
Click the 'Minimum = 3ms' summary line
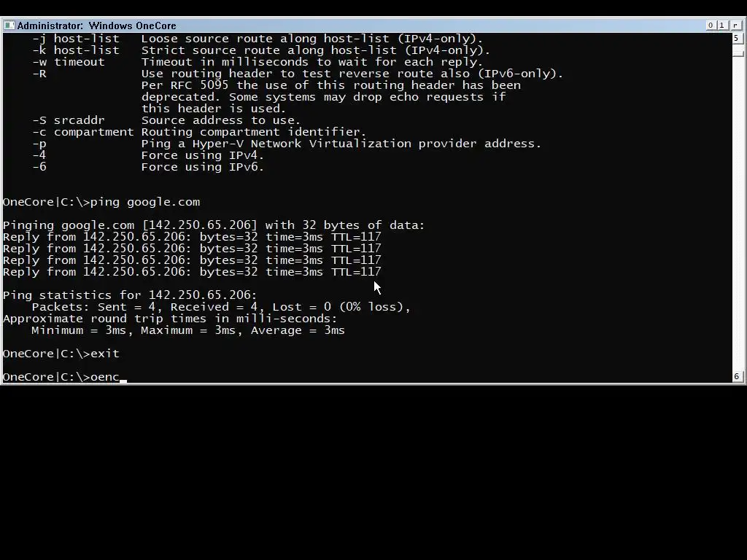pos(188,330)
